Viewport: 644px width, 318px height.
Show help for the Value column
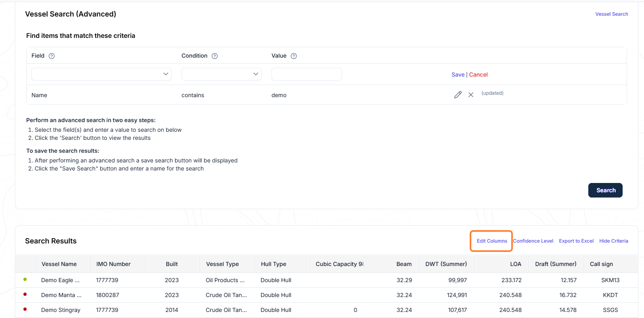pyautogui.click(x=294, y=56)
